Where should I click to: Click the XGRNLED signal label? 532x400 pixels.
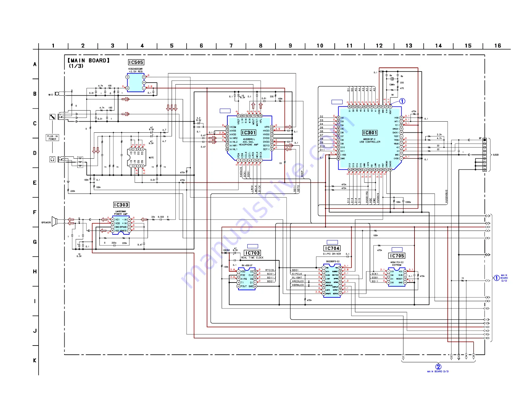[x=298, y=285]
